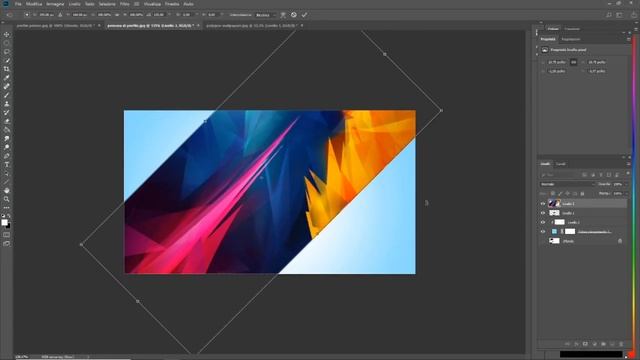Open the Opacità slider arrow

(x=627, y=184)
